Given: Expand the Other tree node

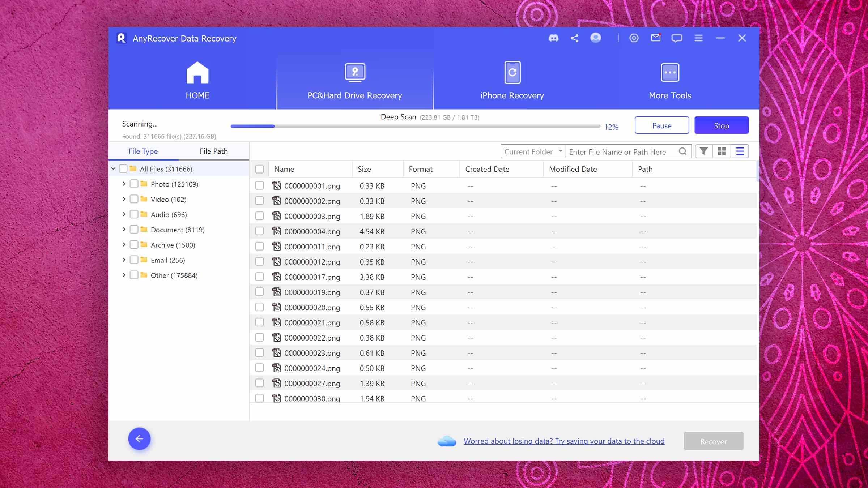Looking at the screenshot, I should click(124, 275).
